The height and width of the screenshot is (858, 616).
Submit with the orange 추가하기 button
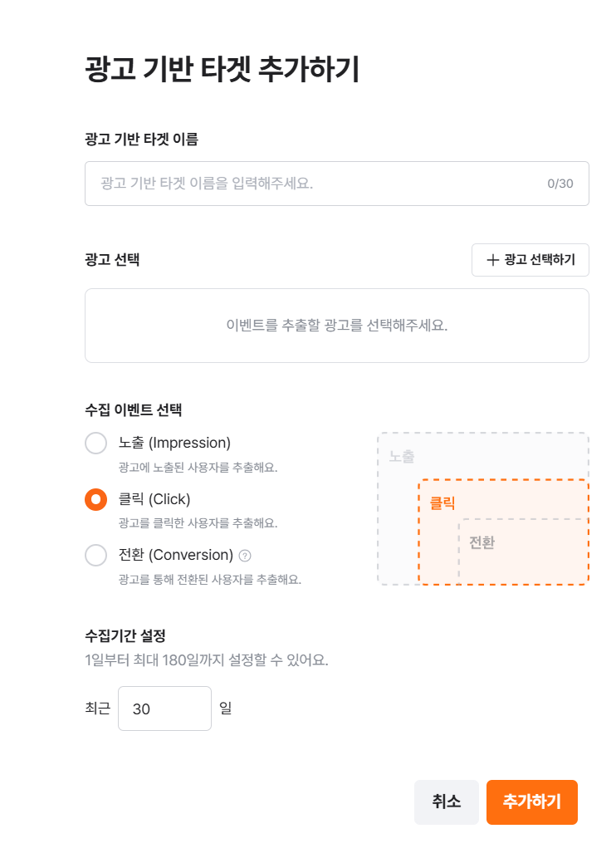[532, 802]
